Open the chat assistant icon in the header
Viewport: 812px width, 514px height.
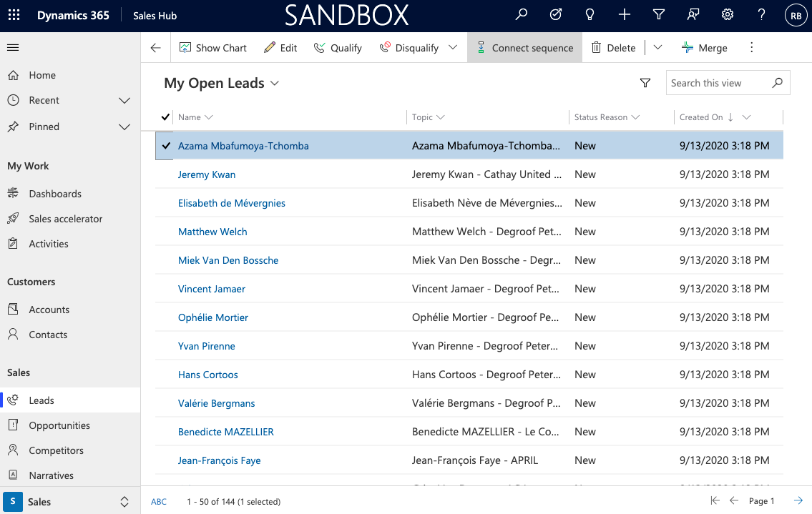[x=693, y=14]
